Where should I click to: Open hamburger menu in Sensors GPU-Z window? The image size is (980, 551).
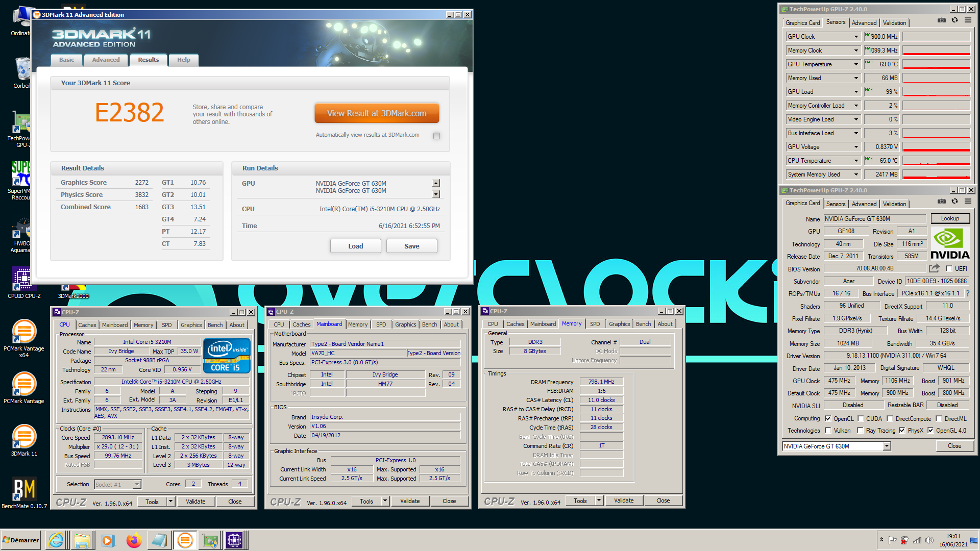(968, 20)
